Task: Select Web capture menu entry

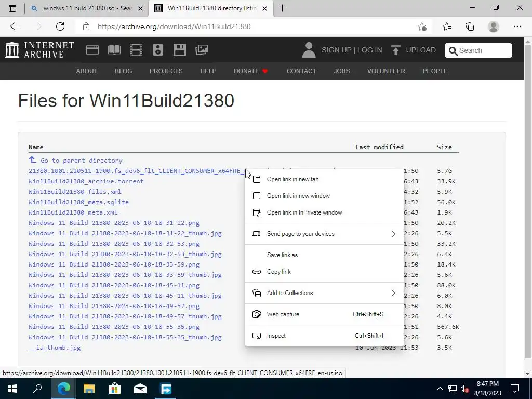Action: point(324,314)
